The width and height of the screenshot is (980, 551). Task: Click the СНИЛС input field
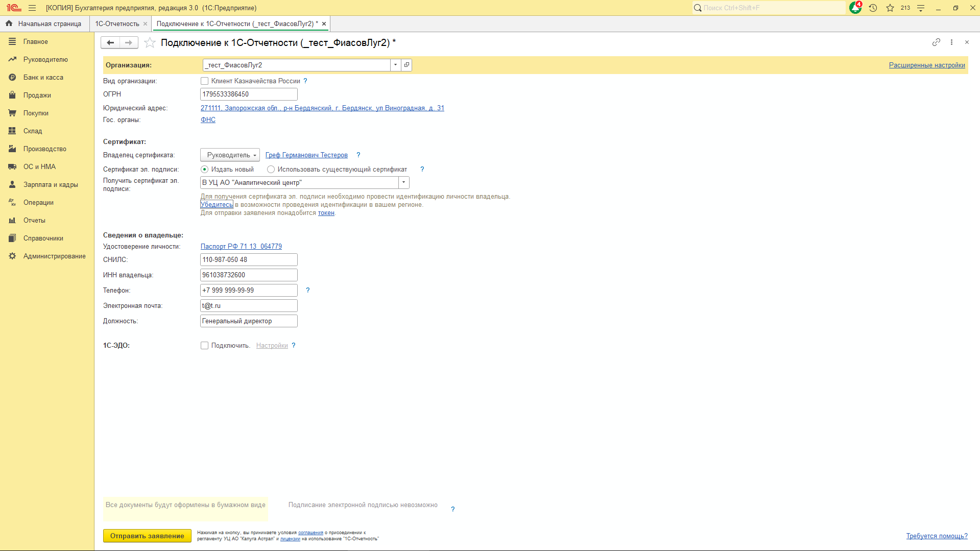pyautogui.click(x=249, y=259)
